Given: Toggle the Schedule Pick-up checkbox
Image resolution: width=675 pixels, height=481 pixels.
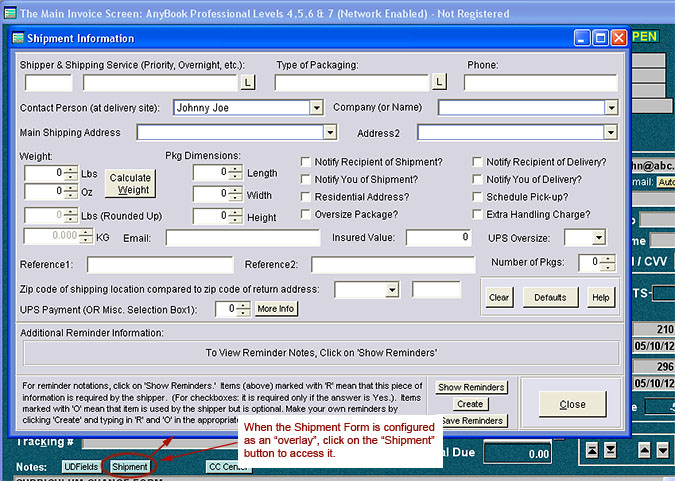Looking at the screenshot, I should tap(477, 197).
